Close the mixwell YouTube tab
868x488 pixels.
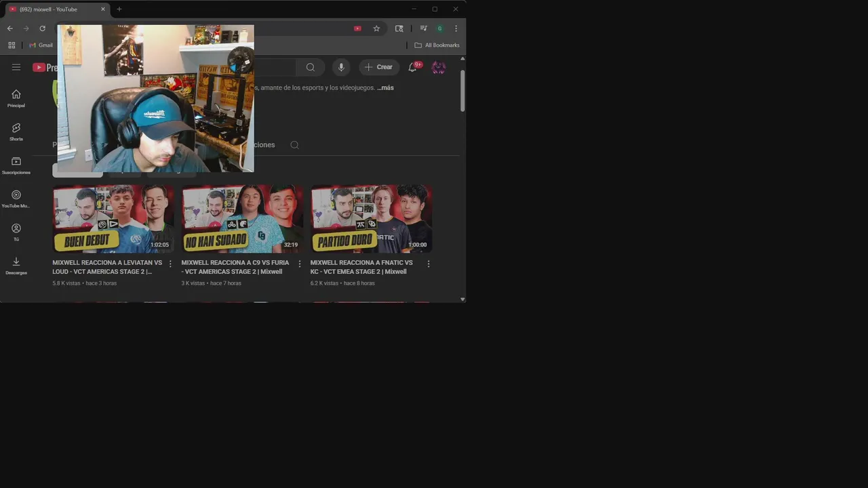[103, 9]
